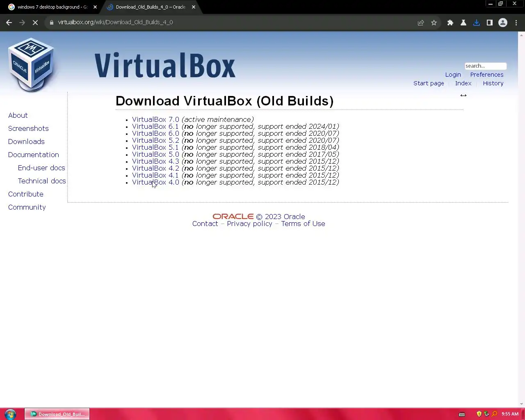Click the Oracle footer logo
Screen dimensions: 525x420
(233, 217)
